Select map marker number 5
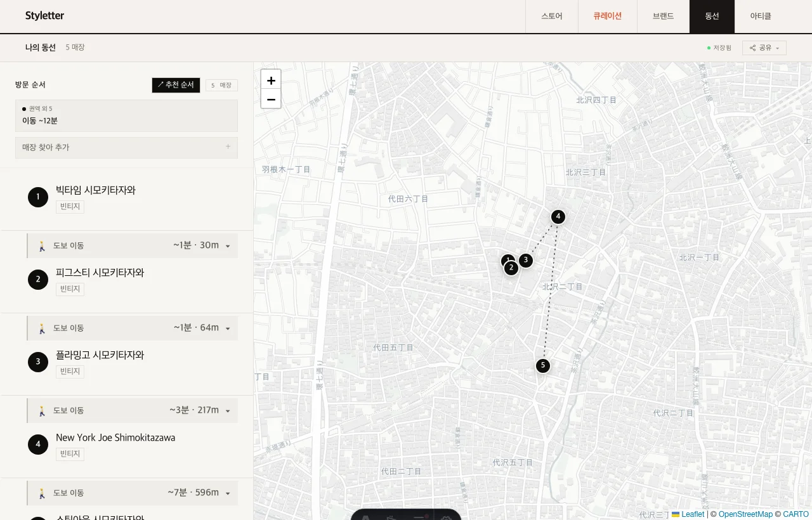 [542, 366]
